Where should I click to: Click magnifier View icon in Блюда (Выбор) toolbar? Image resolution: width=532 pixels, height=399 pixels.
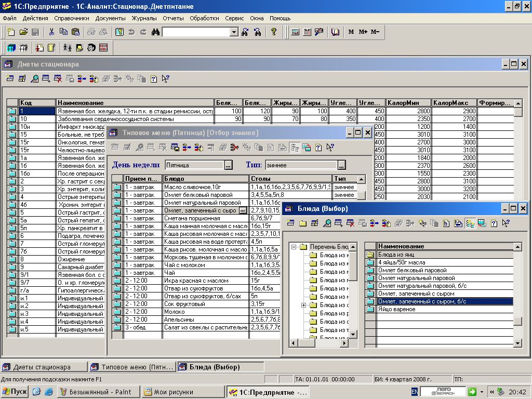pos(327,223)
